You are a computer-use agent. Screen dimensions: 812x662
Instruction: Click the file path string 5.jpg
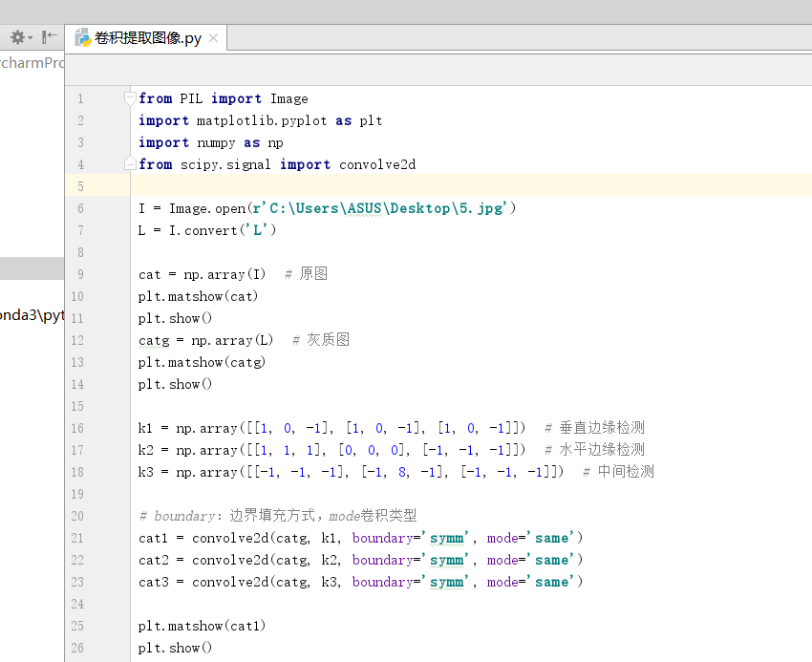(382, 208)
